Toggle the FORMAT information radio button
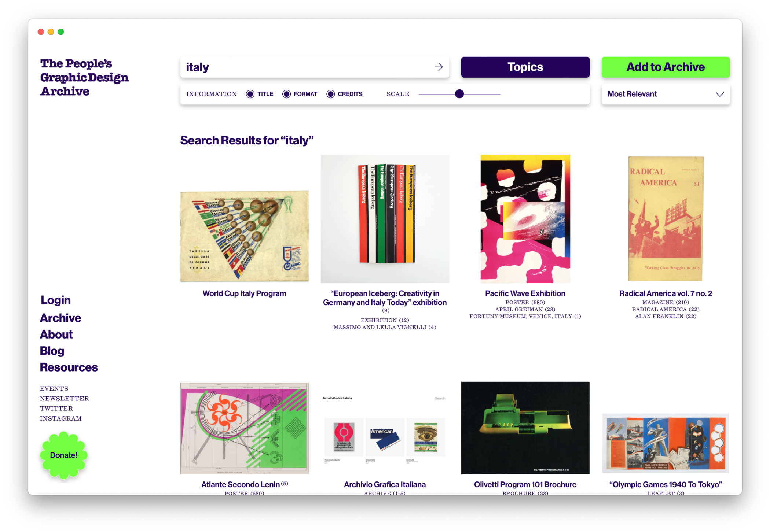770x532 pixels. point(286,94)
